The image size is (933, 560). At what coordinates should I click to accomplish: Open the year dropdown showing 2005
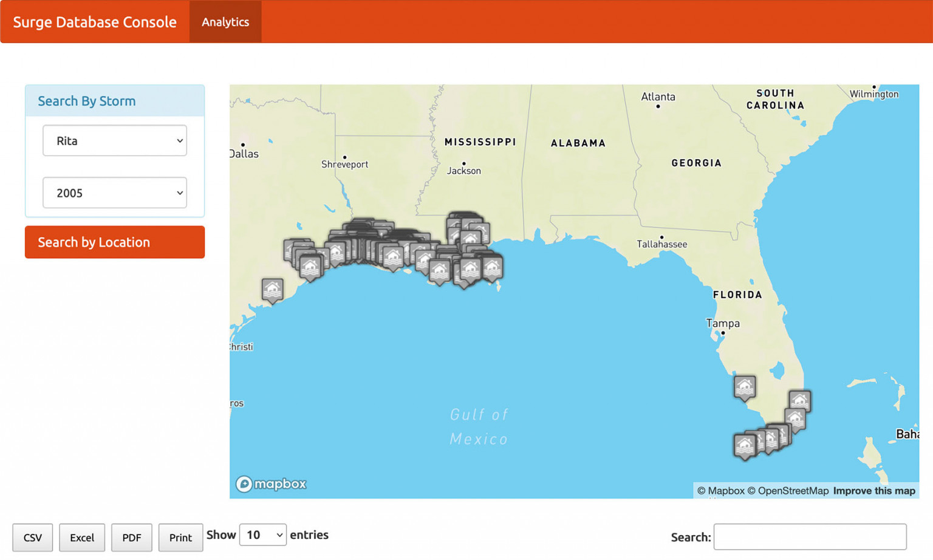coord(114,193)
